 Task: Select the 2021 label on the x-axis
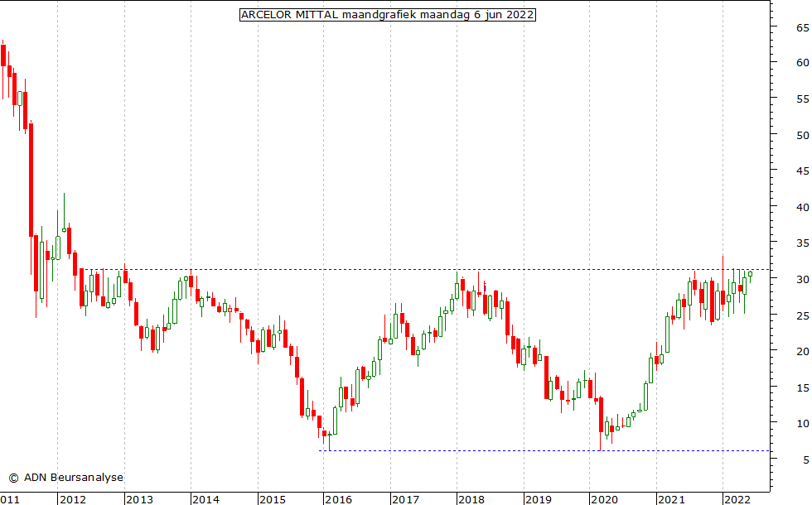(672, 500)
